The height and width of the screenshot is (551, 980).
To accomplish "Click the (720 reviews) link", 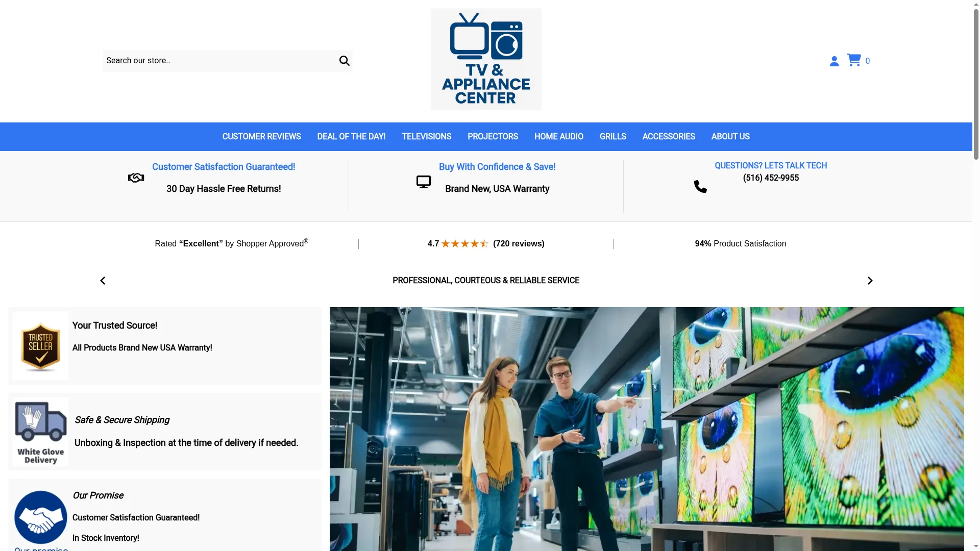I will pyautogui.click(x=519, y=244).
